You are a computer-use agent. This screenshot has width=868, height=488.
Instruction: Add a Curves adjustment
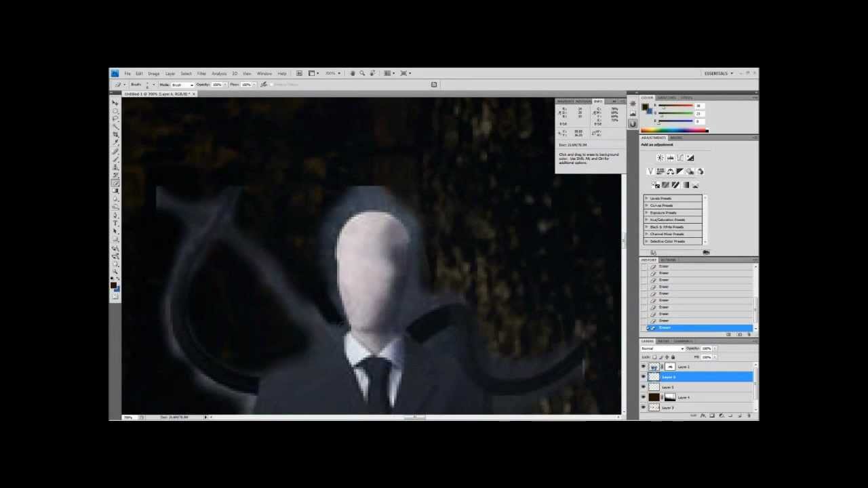(680, 158)
